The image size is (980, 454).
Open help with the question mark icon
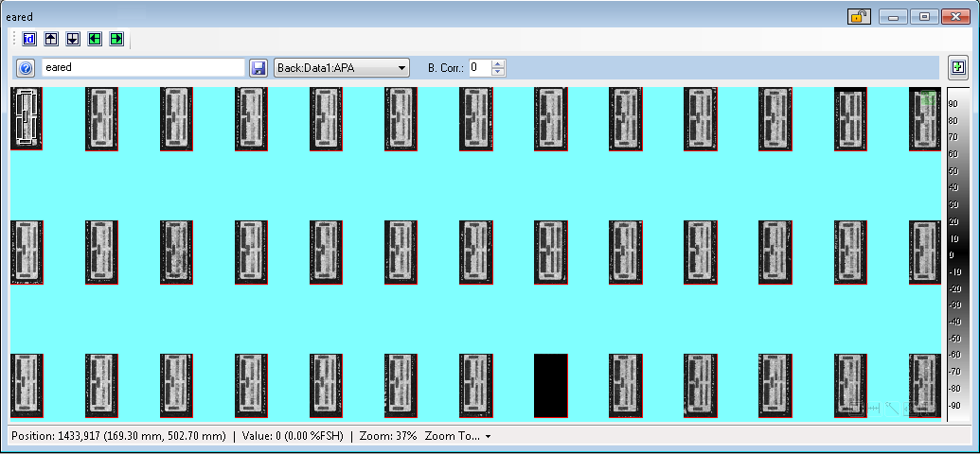pos(27,68)
